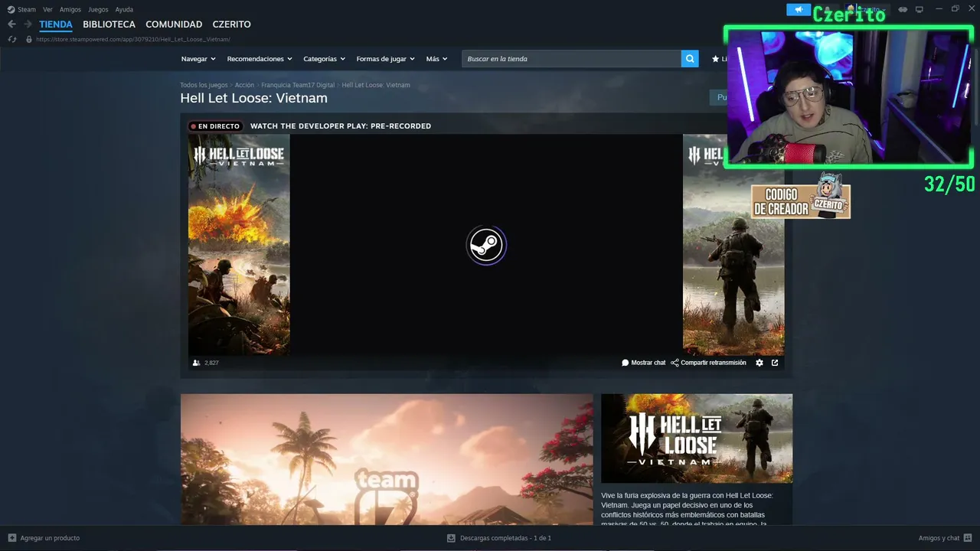Click the EN DIRECTO live badge
This screenshot has width=980, height=551.
point(215,126)
